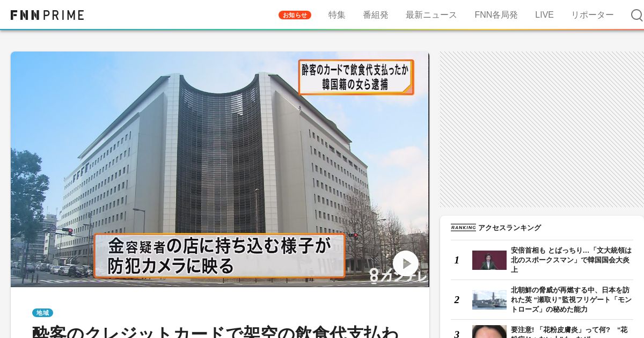644x338 pixels.
Task: Open ranking 1 article 安倍首相も とばっちり
Action: (571, 260)
